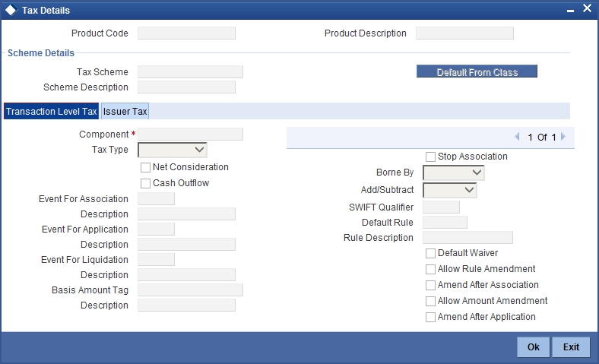Check Amend After Application box
Screen dimensions: 599x364
point(431,317)
